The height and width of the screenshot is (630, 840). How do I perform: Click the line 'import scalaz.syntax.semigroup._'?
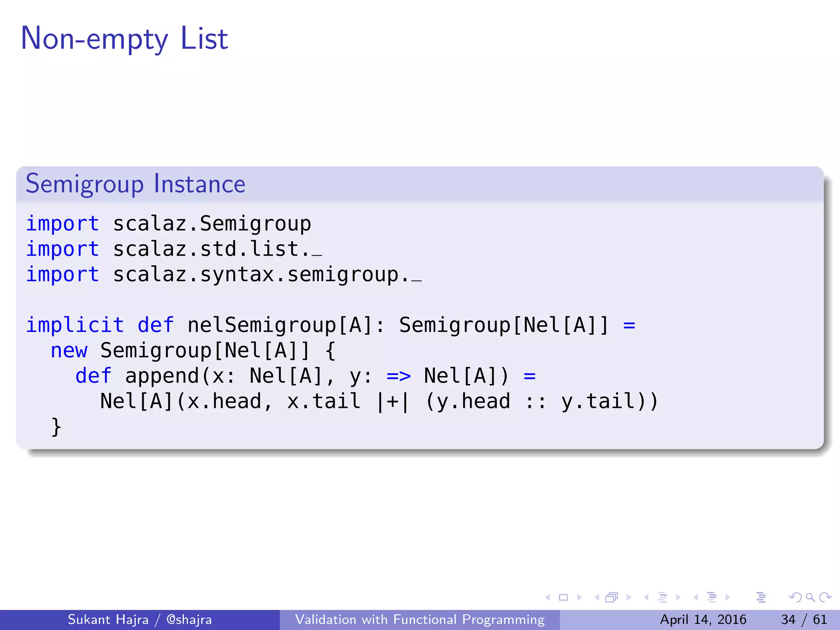[224, 275]
